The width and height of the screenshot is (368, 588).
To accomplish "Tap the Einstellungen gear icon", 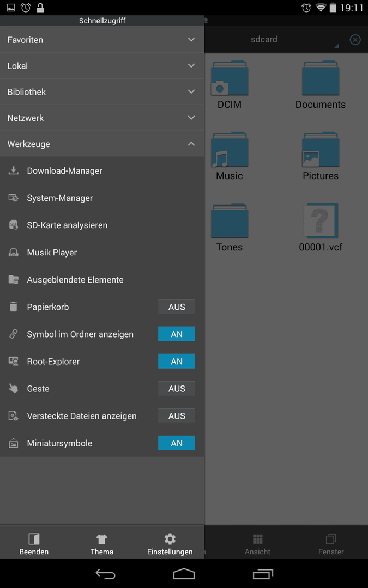I will [170, 539].
